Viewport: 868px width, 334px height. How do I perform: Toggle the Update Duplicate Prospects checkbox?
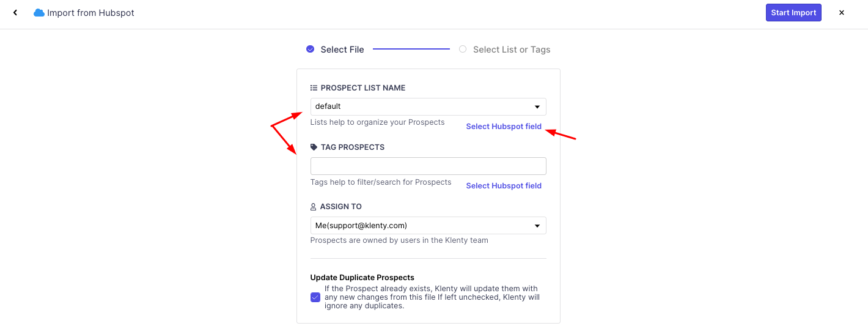(315, 297)
